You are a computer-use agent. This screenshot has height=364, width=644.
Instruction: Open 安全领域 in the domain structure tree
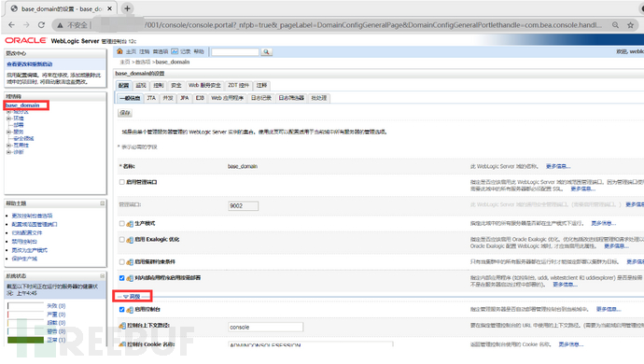[x=24, y=138]
